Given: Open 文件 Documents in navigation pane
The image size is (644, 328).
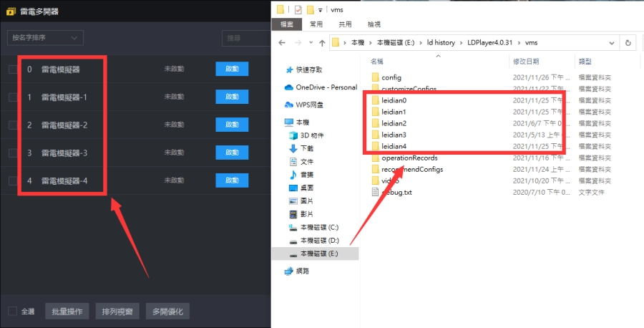Looking at the screenshot, I should 302,162.
